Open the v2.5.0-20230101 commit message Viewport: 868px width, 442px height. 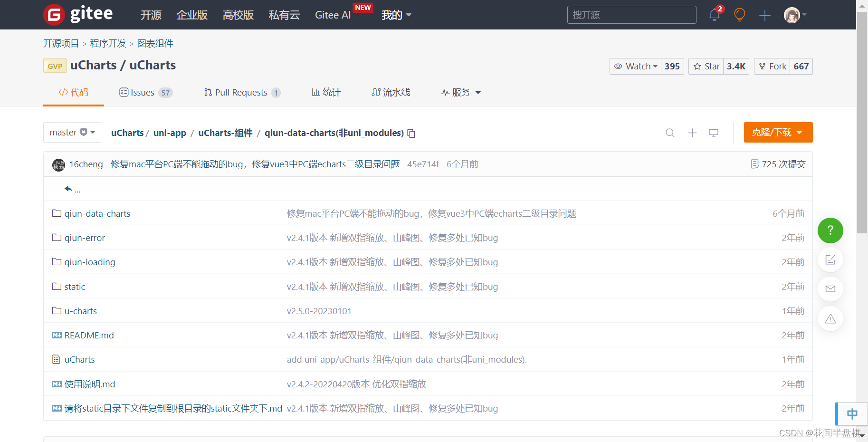tap(319, 311)
